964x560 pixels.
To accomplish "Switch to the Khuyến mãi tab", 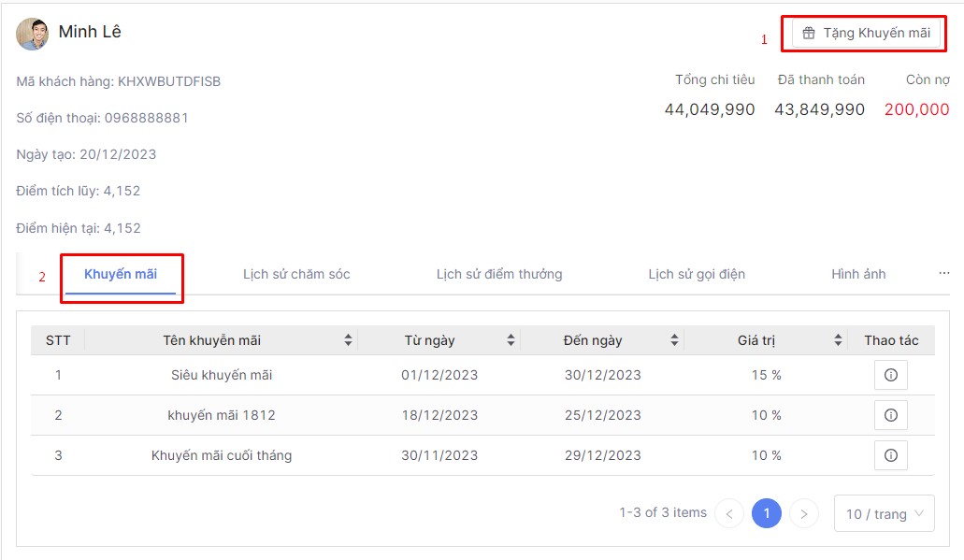I will coord(121,274).
